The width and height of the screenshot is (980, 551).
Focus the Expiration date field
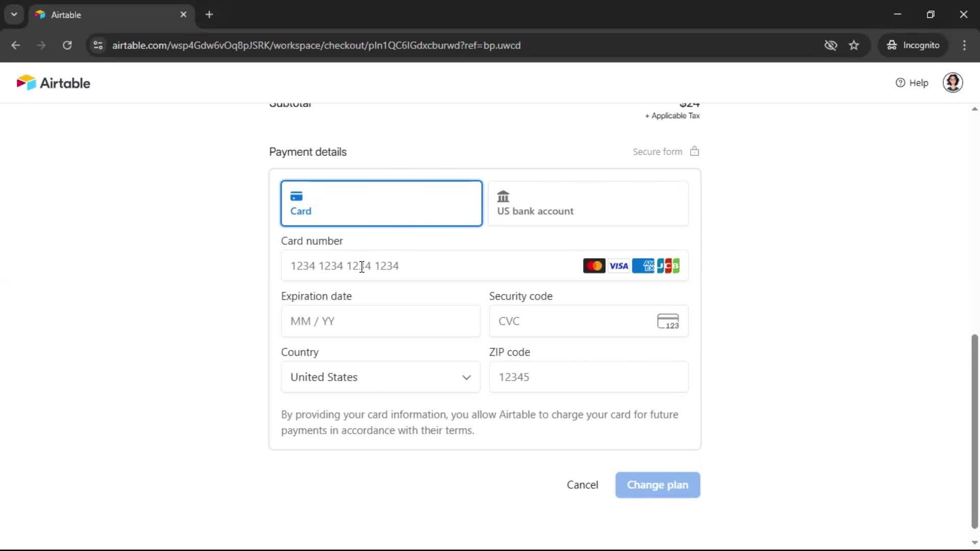point(381,321)
